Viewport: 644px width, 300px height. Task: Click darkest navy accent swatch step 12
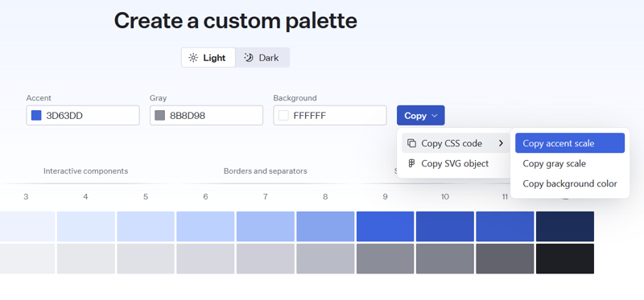[x=565, y=226]
